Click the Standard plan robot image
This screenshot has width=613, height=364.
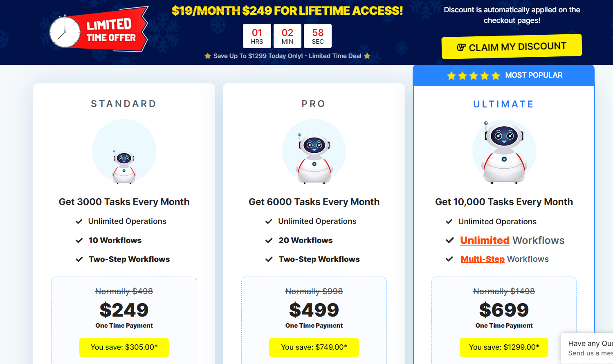coord(124,166)
